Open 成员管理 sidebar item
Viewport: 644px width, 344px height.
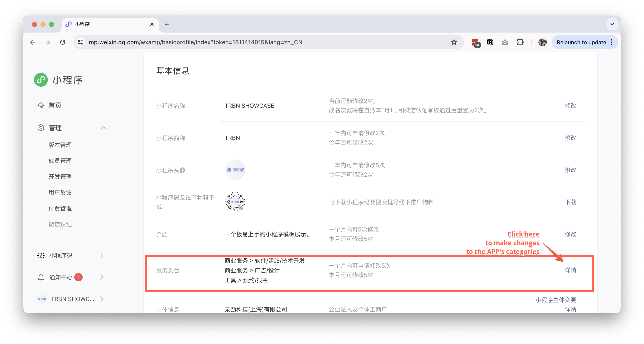click(x=60, y=161)
